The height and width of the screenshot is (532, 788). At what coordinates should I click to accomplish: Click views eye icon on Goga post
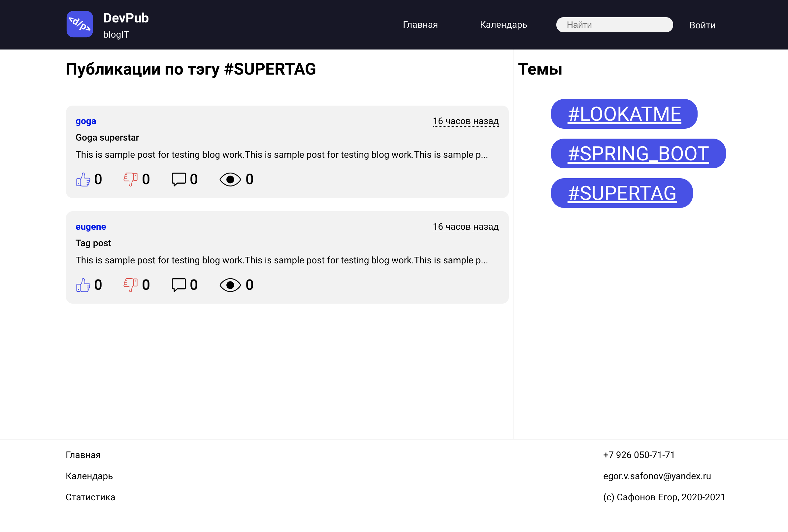(x=230, y=179)
